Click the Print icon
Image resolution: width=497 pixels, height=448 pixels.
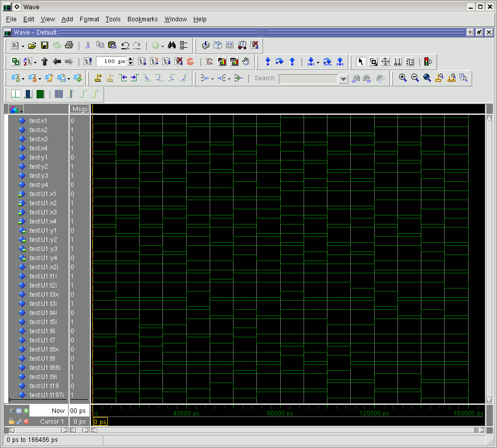point(69,45)
